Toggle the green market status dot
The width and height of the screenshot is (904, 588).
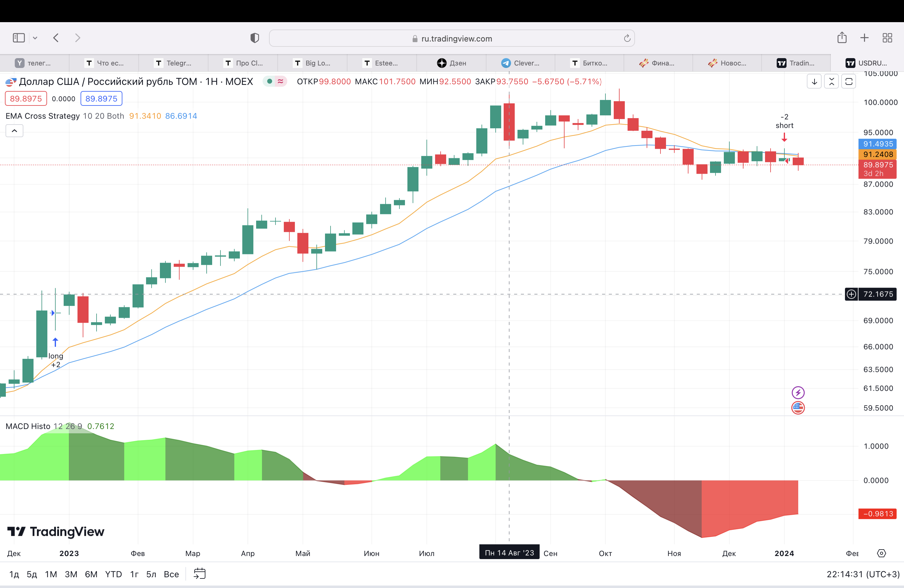(x=269, y=81)
